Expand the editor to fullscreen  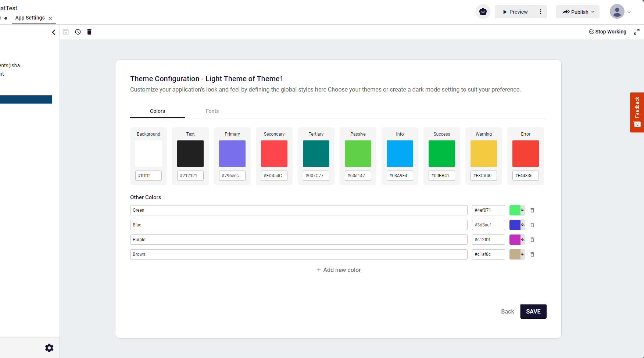pyautogui.click(x=636, y=32)
